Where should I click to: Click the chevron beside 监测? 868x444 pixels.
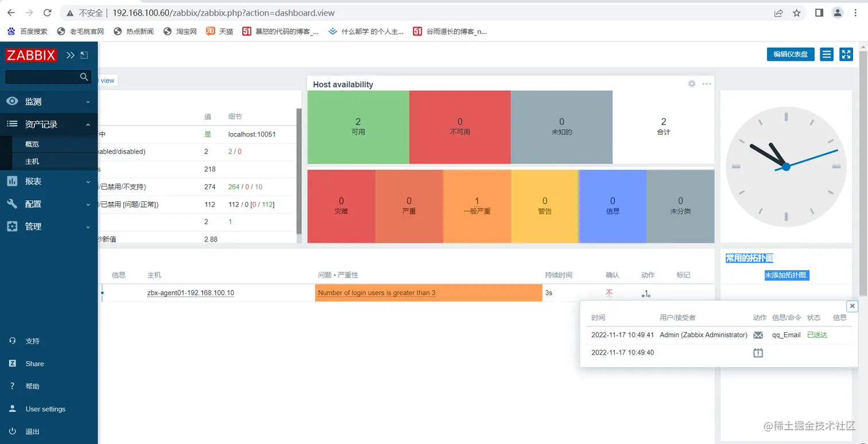pyautogui.click(x=88, y=102)
